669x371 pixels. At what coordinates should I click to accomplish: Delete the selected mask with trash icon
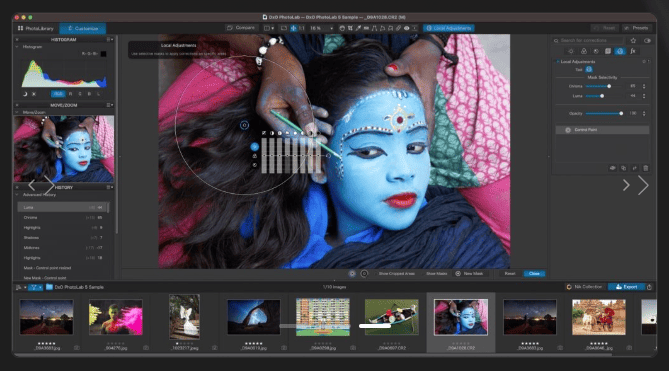click(646, 168)
